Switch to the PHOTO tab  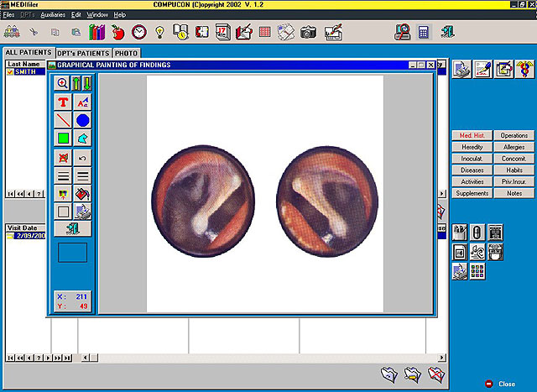126,53
